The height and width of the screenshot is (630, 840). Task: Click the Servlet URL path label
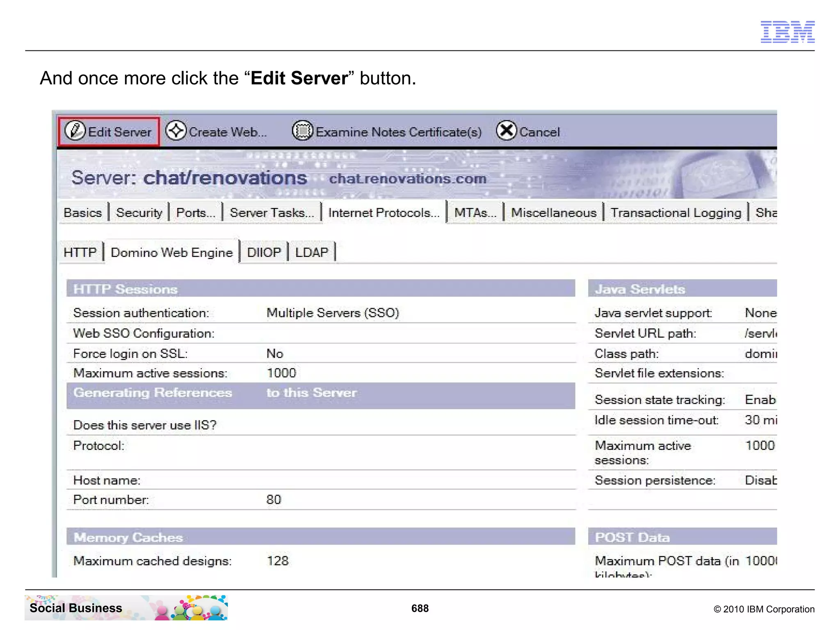646,333
